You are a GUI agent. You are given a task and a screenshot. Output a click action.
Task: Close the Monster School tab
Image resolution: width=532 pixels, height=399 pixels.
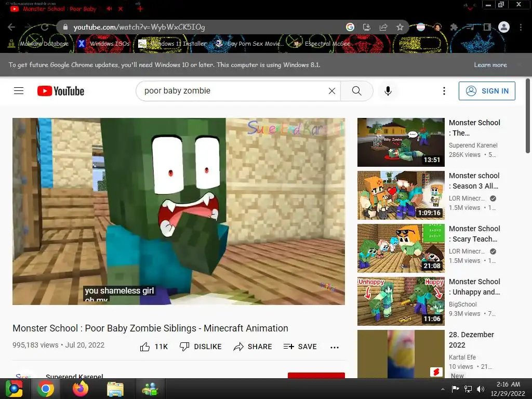tap(121, 9)
